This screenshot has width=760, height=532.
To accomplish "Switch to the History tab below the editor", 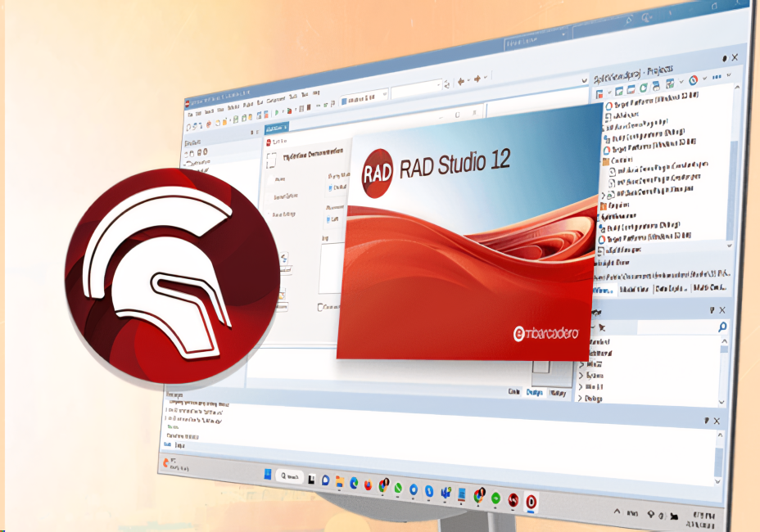I will tap(558, 394).
